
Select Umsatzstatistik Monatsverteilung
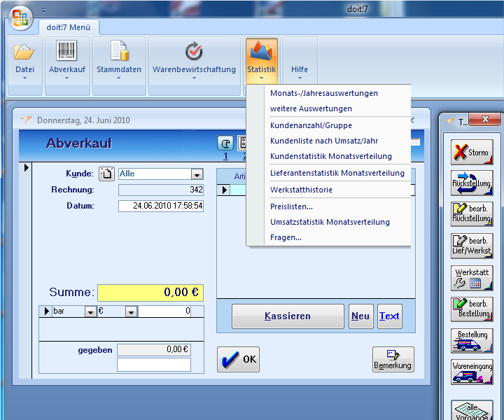click(x=330, y=222)
